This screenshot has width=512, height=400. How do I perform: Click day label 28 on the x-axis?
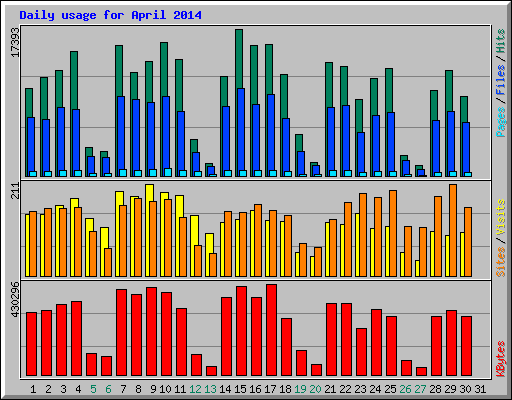435,389
